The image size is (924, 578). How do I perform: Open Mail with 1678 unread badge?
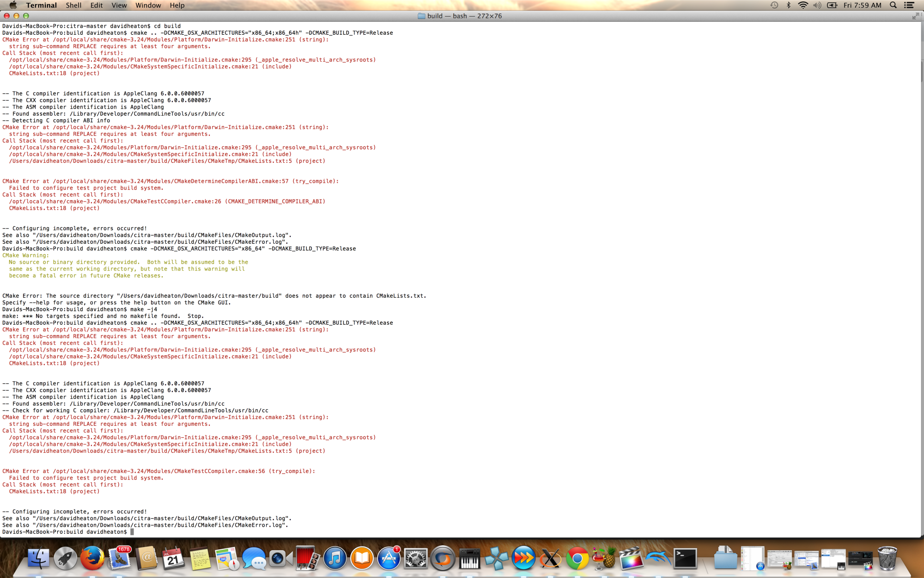(119, 559)
